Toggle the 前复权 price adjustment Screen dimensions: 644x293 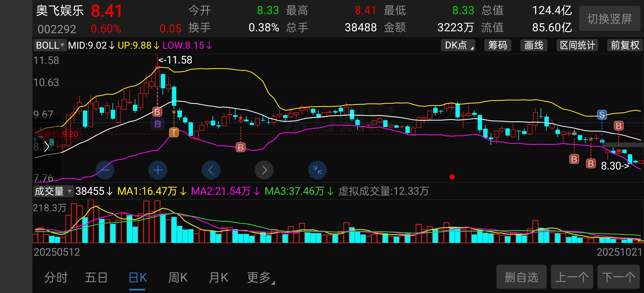[625, 45]
